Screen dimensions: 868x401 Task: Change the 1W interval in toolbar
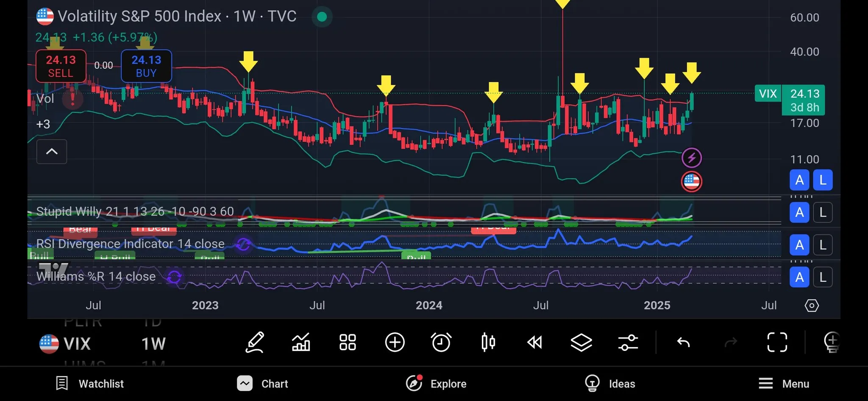(x=153, y=344)
